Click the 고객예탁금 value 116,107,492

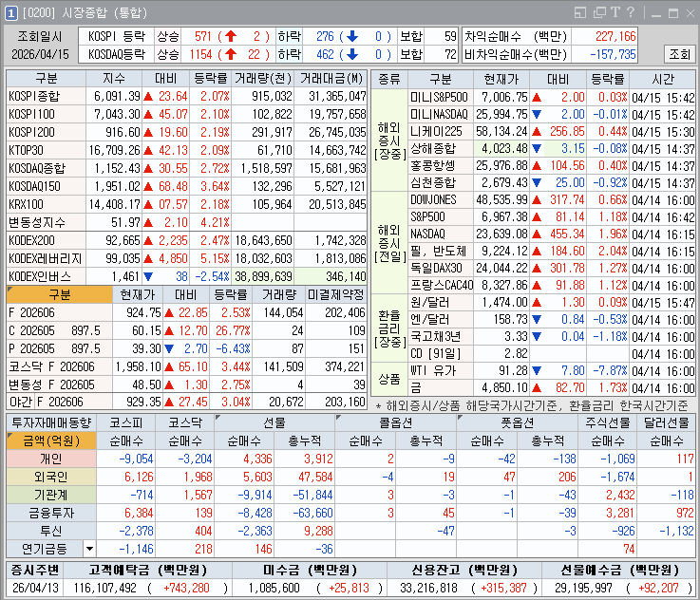pyautogui.click(x=104, y=588)
